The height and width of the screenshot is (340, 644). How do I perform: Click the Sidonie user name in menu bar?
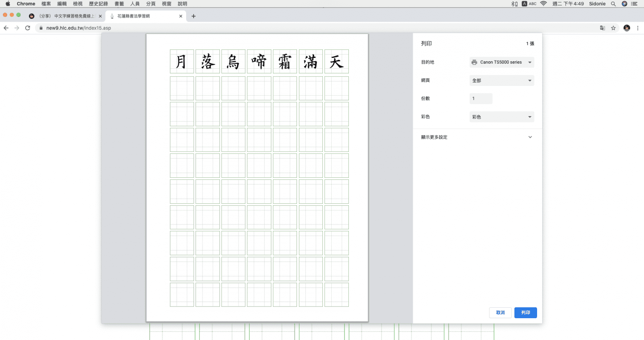[597, 4]
